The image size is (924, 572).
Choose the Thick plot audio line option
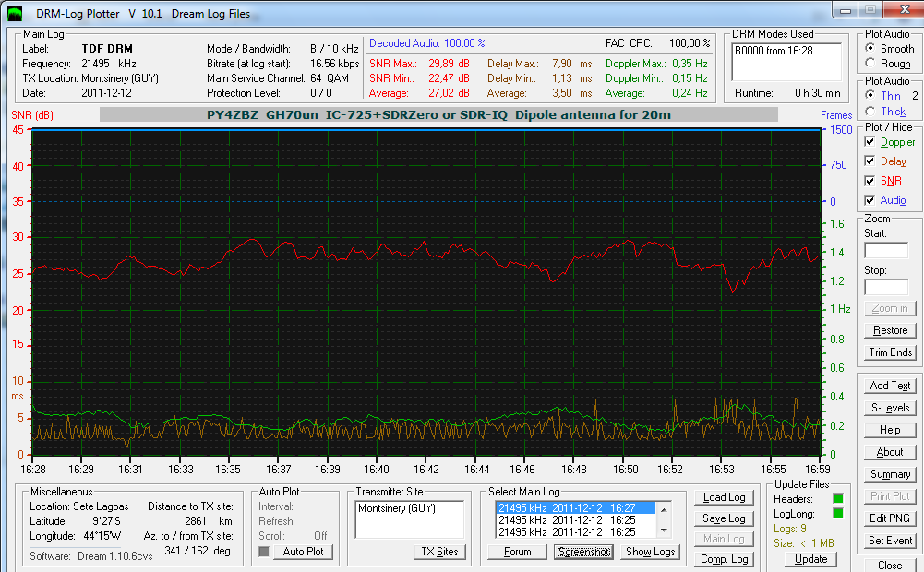pyautogui.click(x=869, y=112)
